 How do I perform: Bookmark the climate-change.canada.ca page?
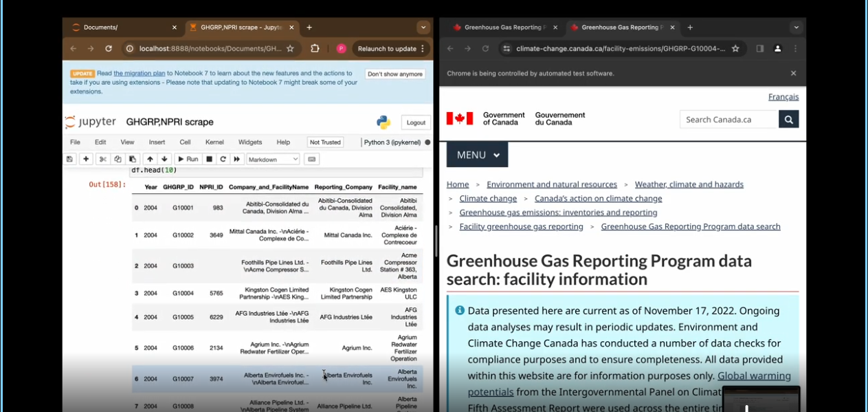click(x=735, y=49)
